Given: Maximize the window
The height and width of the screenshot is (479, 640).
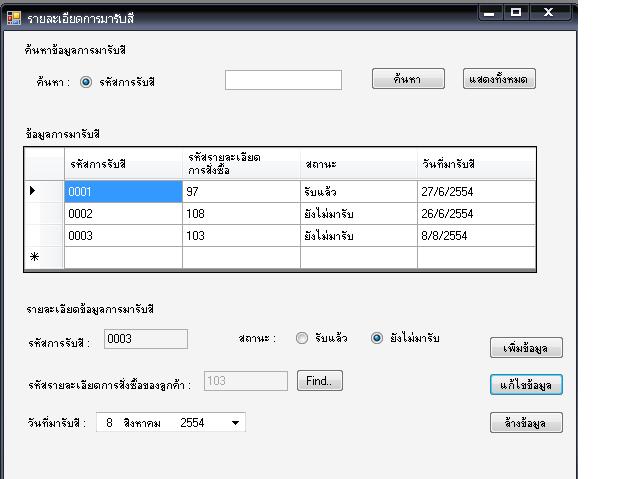Looking at the screenshot, I should point(516,13).
